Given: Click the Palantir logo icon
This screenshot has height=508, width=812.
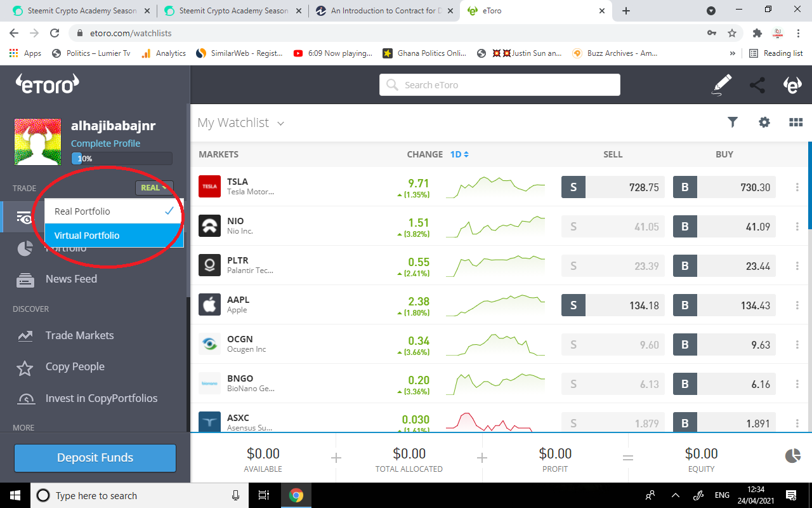Looking at the screenshot, I should click(209, 265).
